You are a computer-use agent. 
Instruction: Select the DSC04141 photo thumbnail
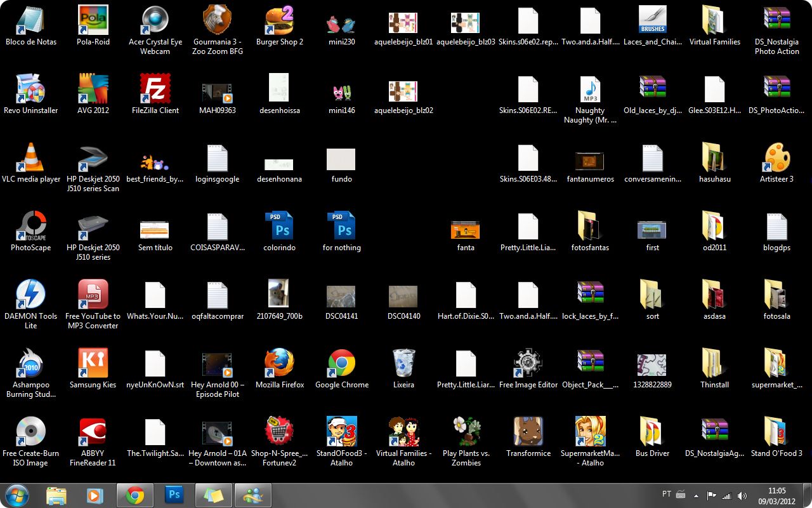pos(341,296)
